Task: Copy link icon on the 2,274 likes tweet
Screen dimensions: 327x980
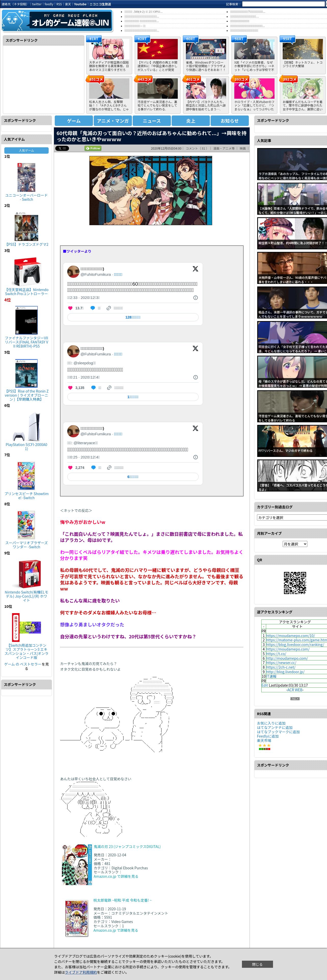Action: (109, 468)
